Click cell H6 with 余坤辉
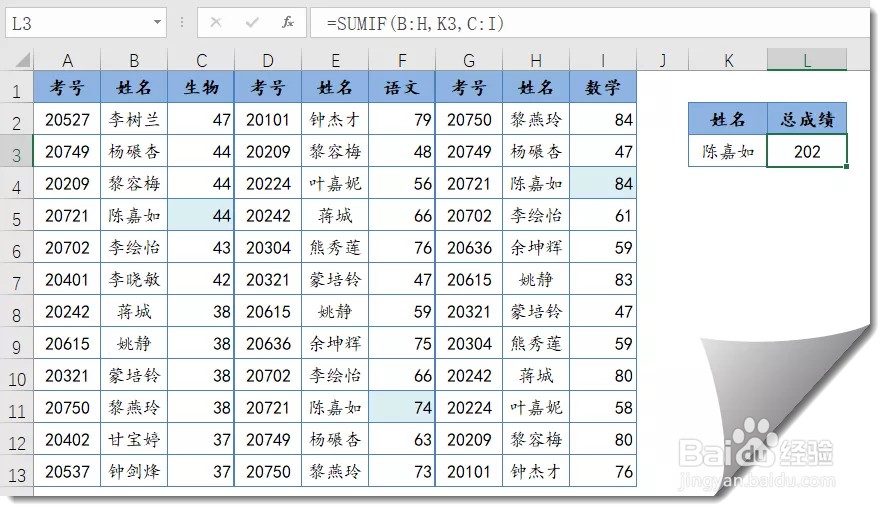Screen dimensions: 885x511 (536, 247)
